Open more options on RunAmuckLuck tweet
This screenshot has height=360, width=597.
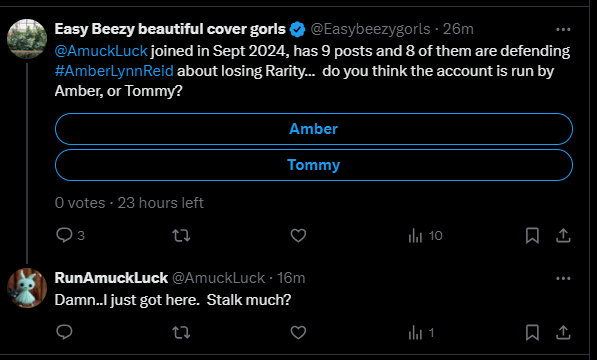(563, 278)
